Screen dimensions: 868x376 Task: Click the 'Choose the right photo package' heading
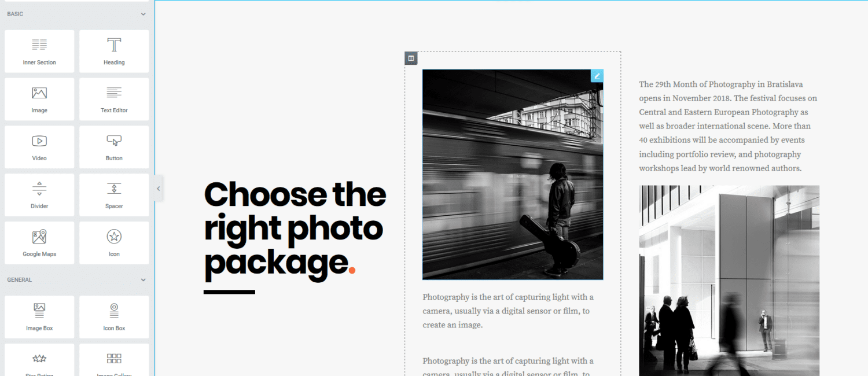tap(295, 228)
